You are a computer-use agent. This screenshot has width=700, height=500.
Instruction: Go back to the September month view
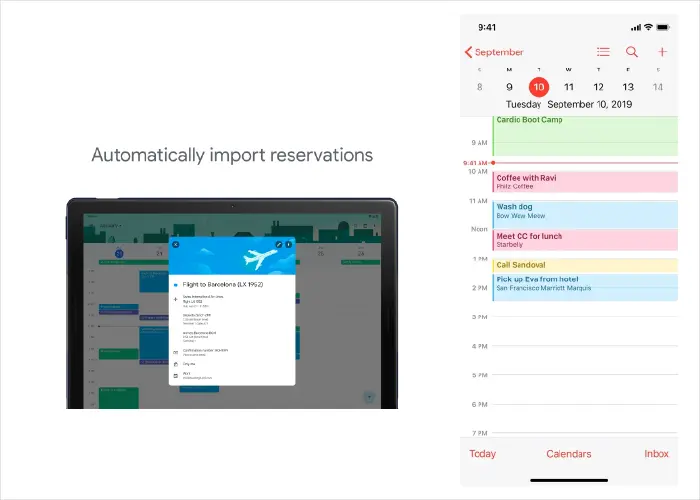494,52
